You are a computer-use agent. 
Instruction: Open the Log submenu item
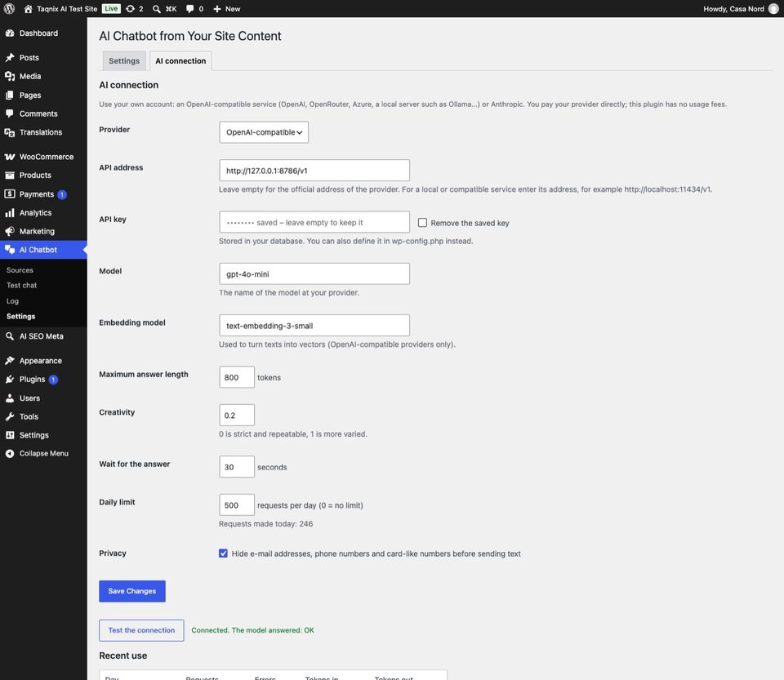click(x=12, y=301)
